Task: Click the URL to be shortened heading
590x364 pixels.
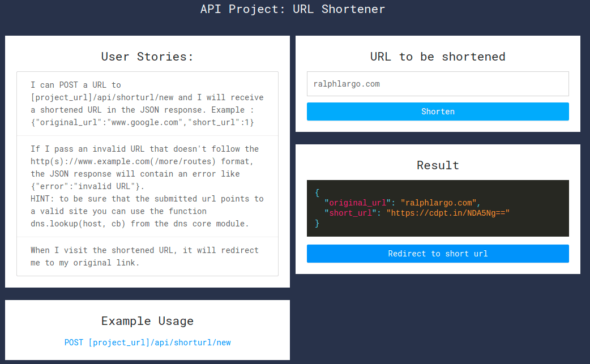Action: (438, 57)
